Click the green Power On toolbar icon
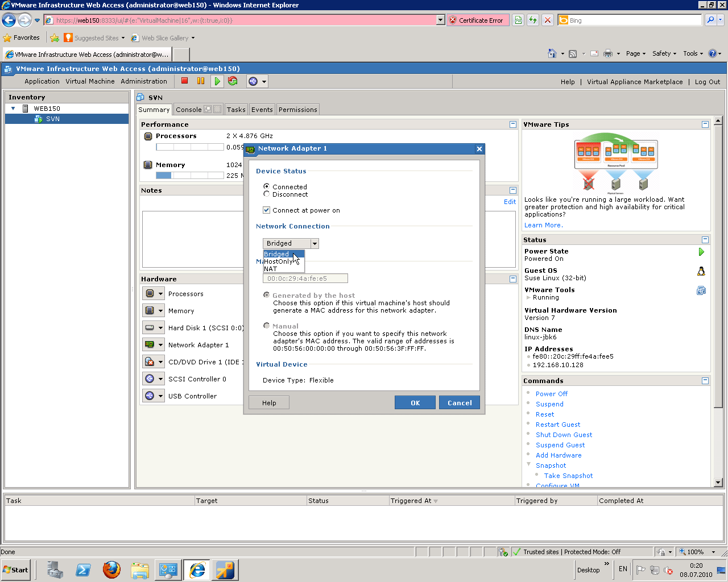The height and width of the screenshot is (582, 728). click(x=217, y=81)
